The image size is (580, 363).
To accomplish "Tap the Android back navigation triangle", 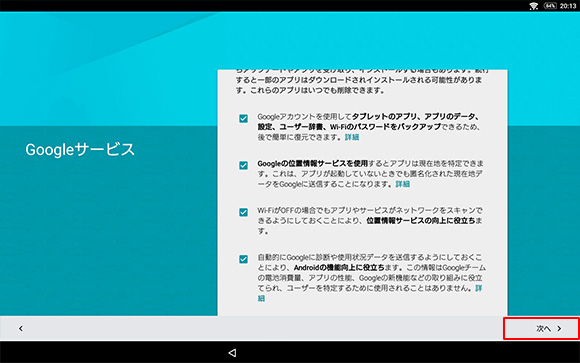I will click(x=232, y=353).
